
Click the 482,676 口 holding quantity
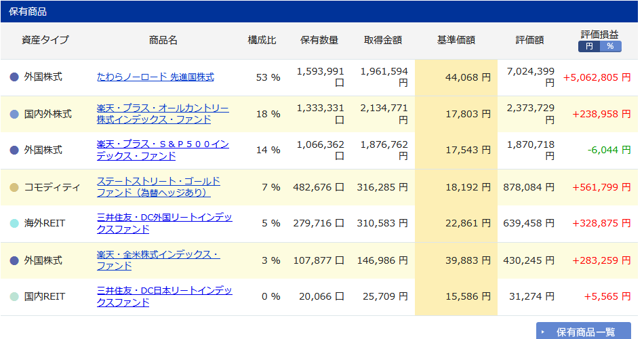[x=319, y=187]
